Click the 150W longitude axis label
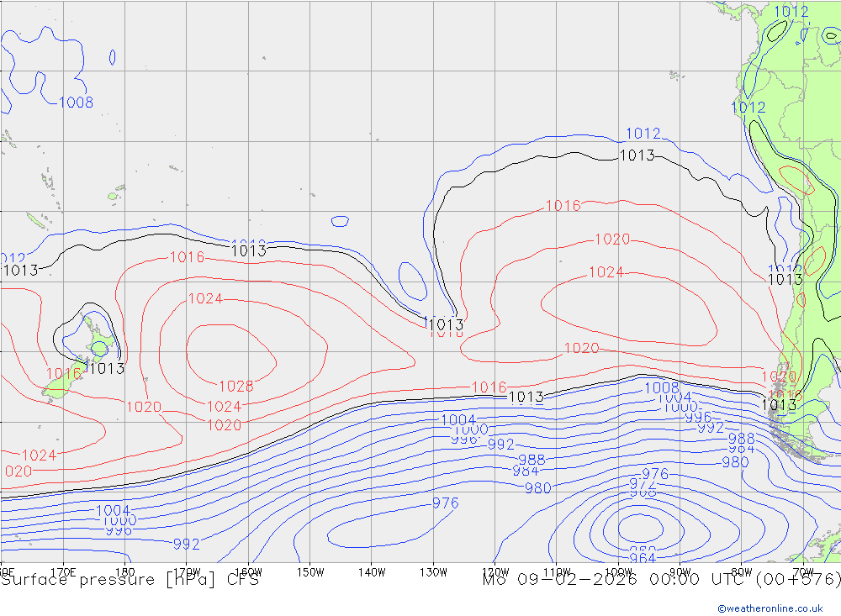Screen dimensions: 841x616 coord(310,572)
